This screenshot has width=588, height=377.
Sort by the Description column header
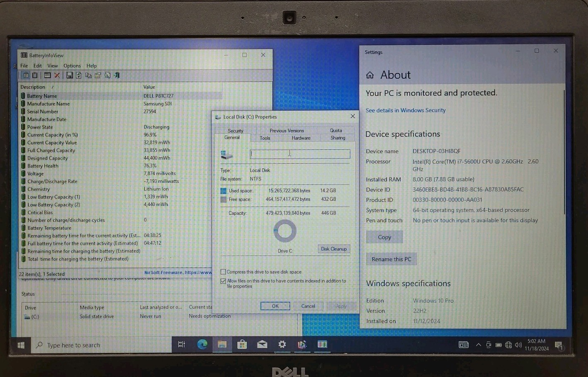coord(80,87)
